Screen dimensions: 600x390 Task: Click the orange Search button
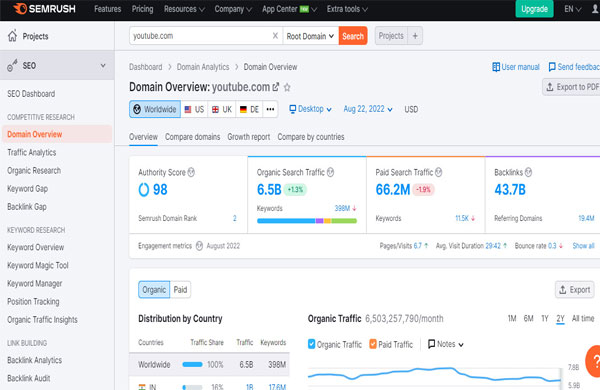(353, 36)
